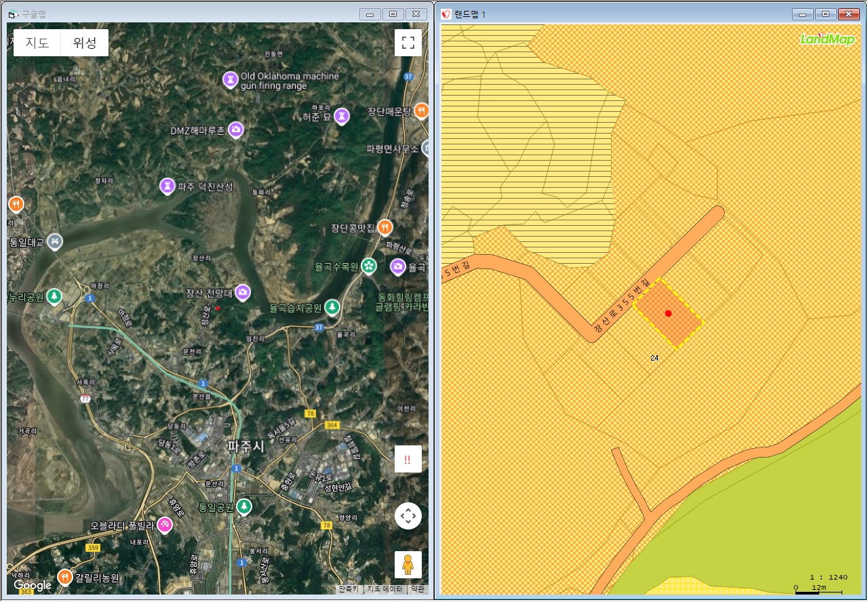Click the 오블라디풀빌라 pink marker
868x602 pixels.
pyautogui.click(x=164, y=525)
